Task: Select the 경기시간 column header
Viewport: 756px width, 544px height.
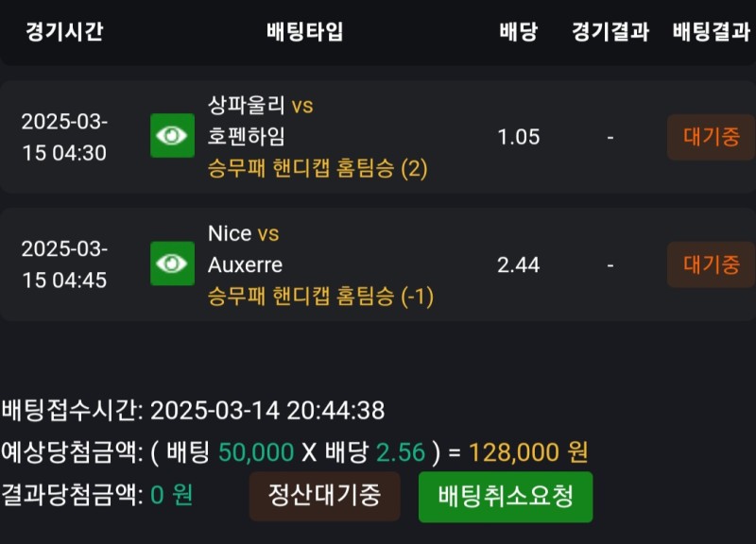Action: (x=64, y=31)
